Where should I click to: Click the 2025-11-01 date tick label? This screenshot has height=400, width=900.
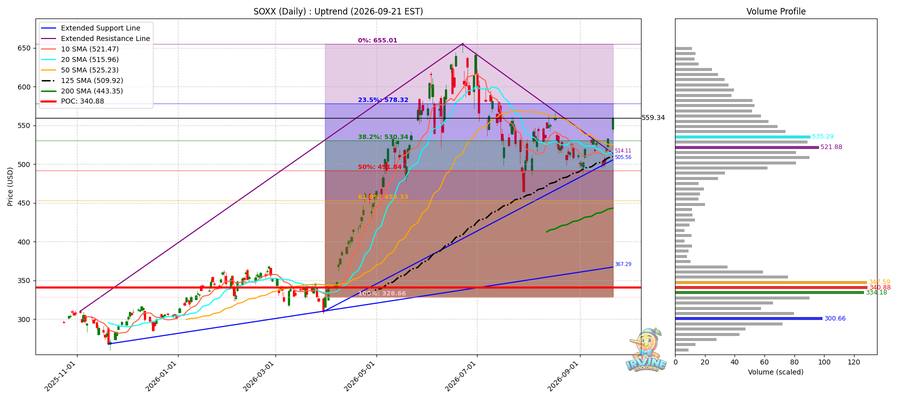[60, 376]
